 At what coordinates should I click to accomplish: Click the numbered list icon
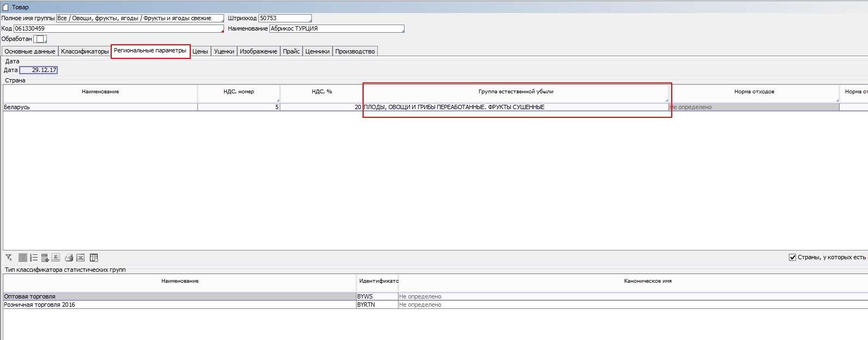pyautogui.click(x=34, y=258)
